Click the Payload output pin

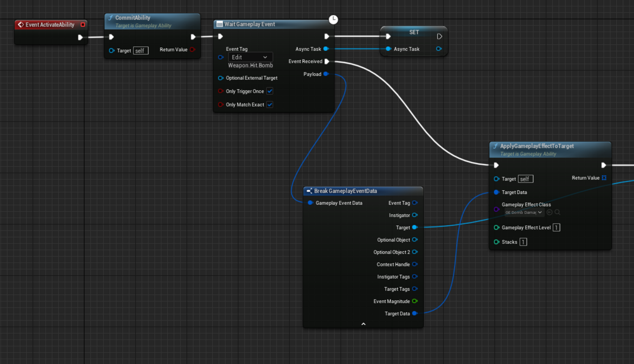(x=326, y=74)
